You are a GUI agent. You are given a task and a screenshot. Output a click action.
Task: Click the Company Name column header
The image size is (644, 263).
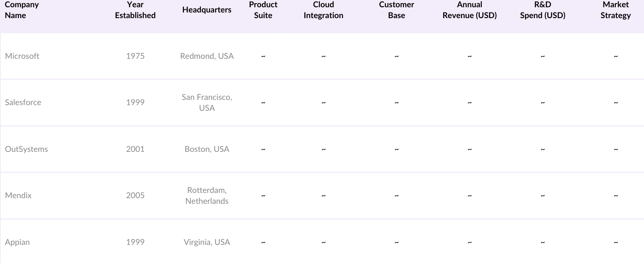click(x=22, y=10)
